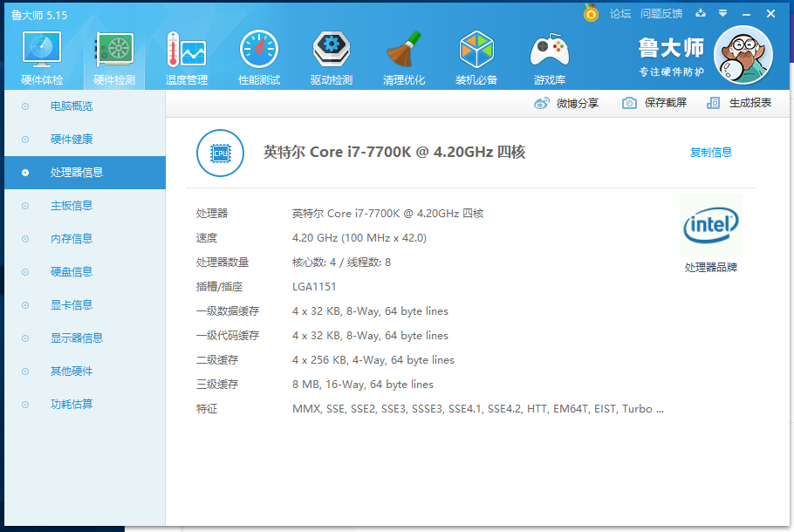Select 显示器信息 in the sidebar
The width and height of the screenshot is (794, 532).
click(86, 338)
